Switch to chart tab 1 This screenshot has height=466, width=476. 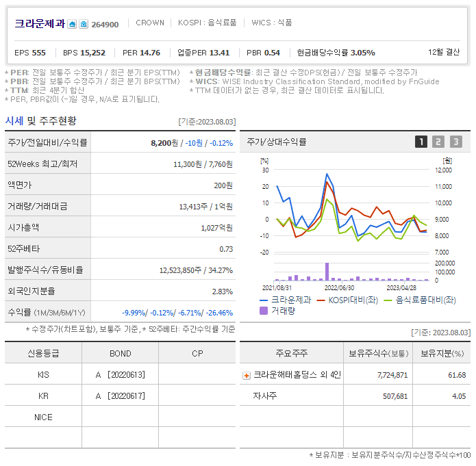(x=421, y=142)
